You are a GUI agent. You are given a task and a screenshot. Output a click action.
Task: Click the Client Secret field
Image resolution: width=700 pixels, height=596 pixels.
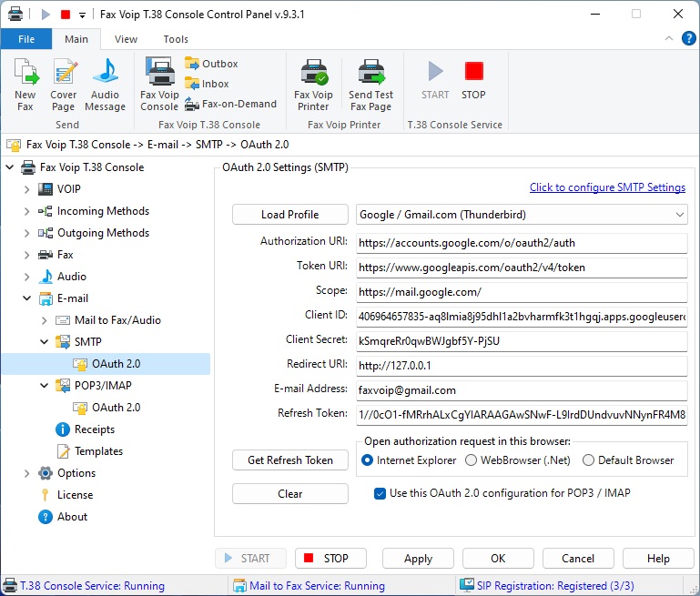[522, 341]
